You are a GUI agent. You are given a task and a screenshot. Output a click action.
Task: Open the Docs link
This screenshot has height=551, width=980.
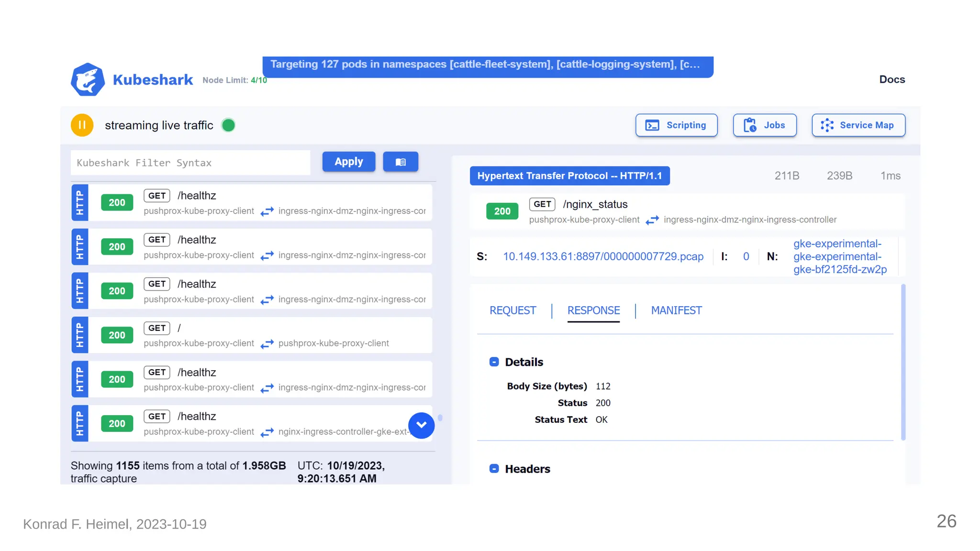[892, 79]
